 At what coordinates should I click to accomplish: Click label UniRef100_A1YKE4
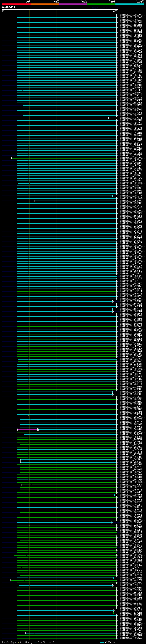click(131, 77)
